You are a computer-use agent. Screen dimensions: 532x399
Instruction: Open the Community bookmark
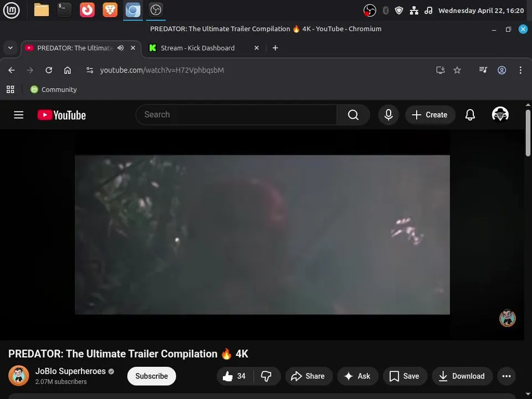click(54, 90)
